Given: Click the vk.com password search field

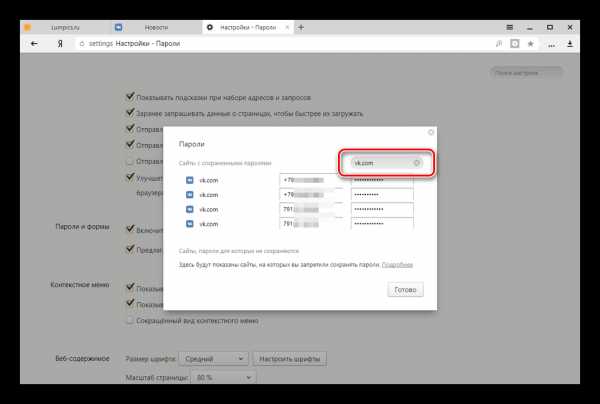Looking at the screenshot, I should (x=386, y=163).
